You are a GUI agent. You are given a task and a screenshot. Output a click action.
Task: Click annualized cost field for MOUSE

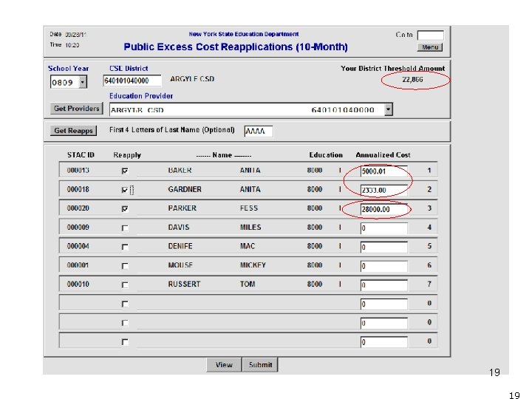click(x=383, y=266)
